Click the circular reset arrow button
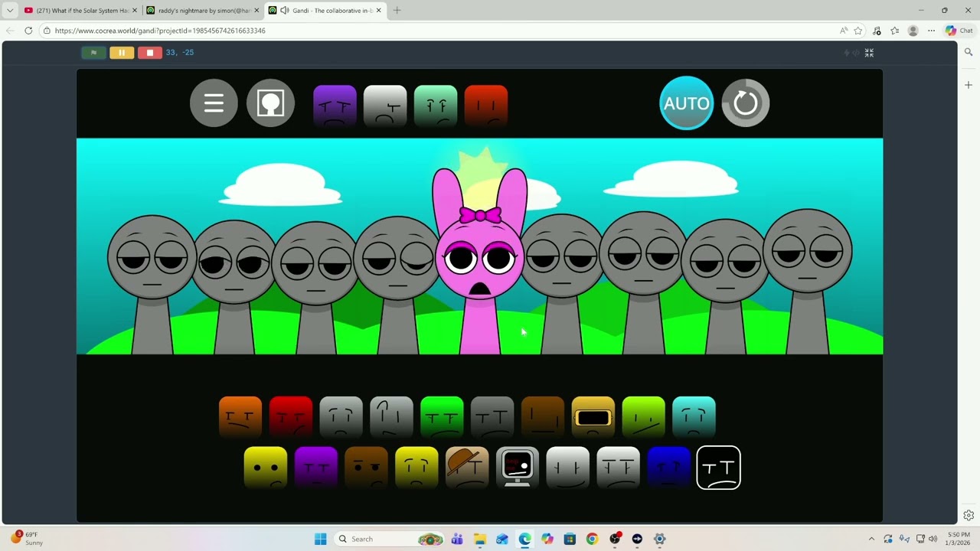Viewport: 980px width, 551px height. point(746,103)
